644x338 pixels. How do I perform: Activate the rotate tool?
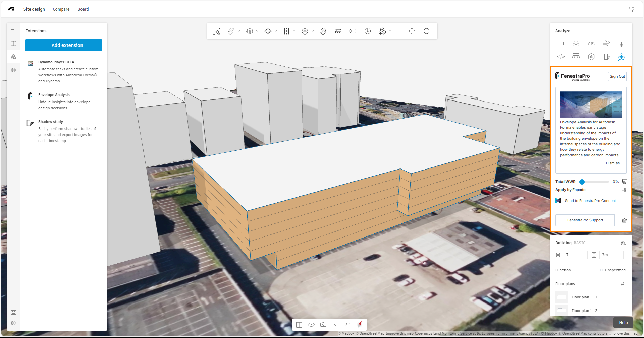click(x=427, y=31)
